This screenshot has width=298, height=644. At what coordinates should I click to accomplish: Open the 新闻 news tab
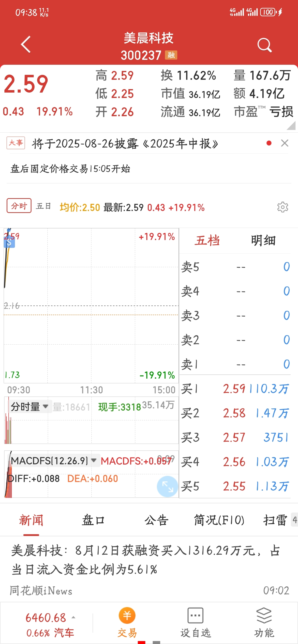point(31,520)
